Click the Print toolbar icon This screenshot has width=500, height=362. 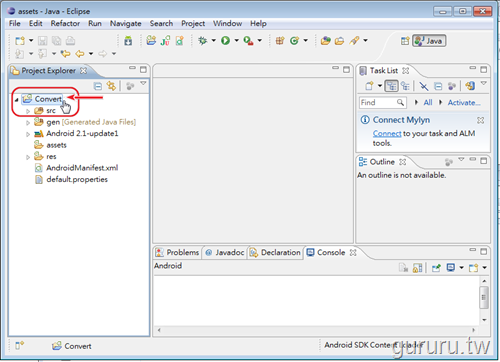[x=70, y=41]
